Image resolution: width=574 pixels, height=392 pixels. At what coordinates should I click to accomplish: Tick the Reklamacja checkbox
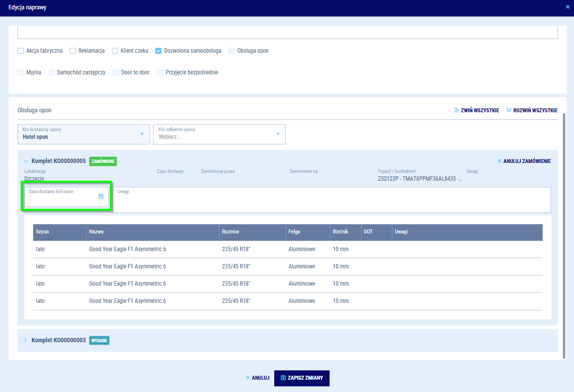coord(73,51)
